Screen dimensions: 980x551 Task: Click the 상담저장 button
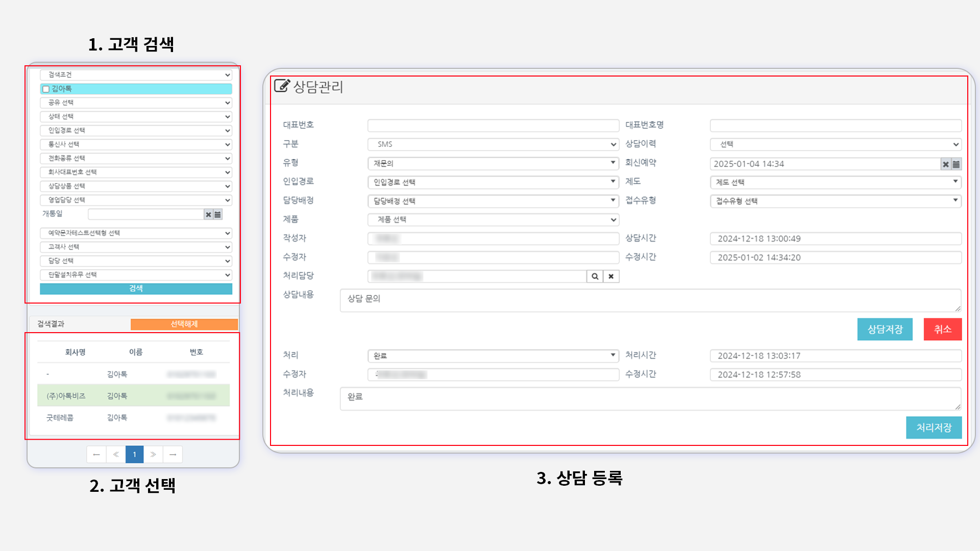885,330
